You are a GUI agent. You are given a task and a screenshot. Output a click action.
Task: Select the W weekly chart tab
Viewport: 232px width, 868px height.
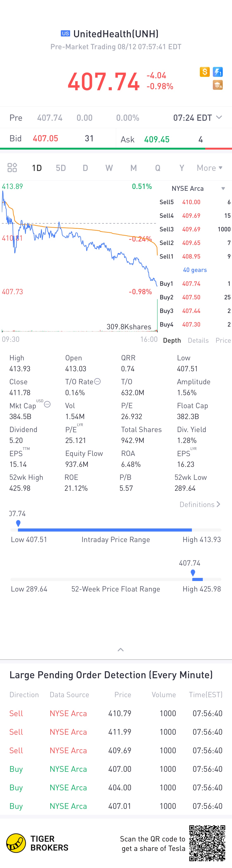pyautogui.click(x=109, y=168)
